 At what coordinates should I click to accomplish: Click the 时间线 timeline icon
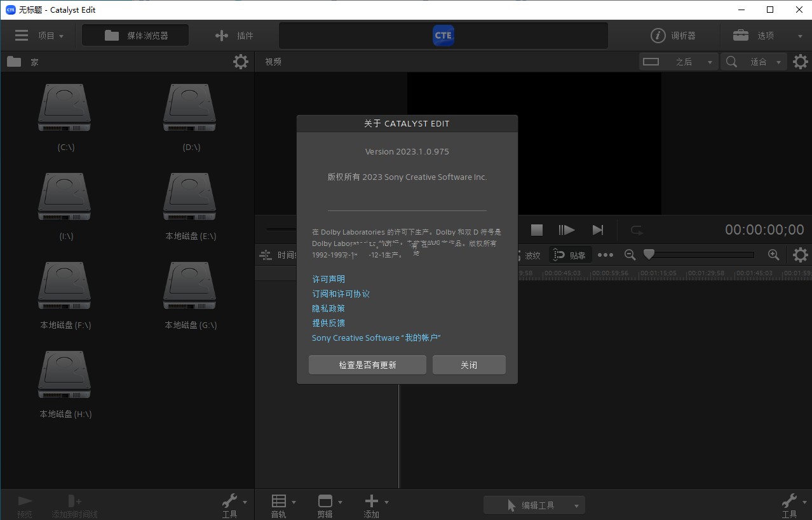pyautogui.click(x=267, y=255)
